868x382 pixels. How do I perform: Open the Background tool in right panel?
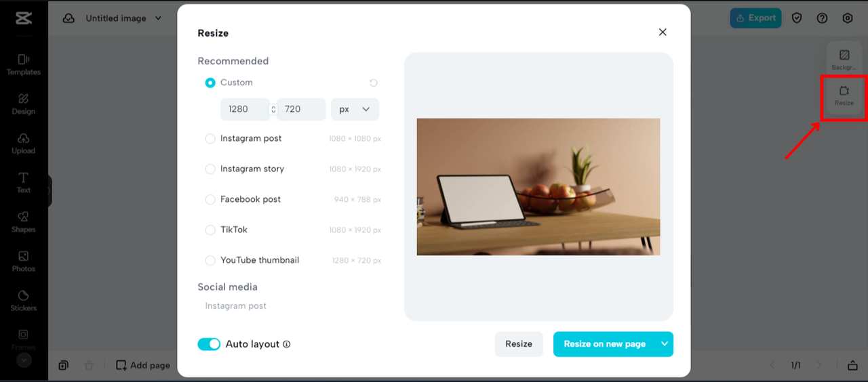pos(844,60)
